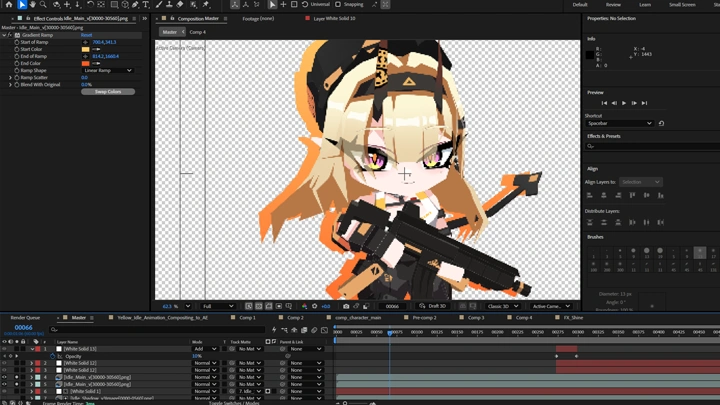Open the Full resolution dropdown
This screenshot has height=405, width=720.
(x=218, y=306)
